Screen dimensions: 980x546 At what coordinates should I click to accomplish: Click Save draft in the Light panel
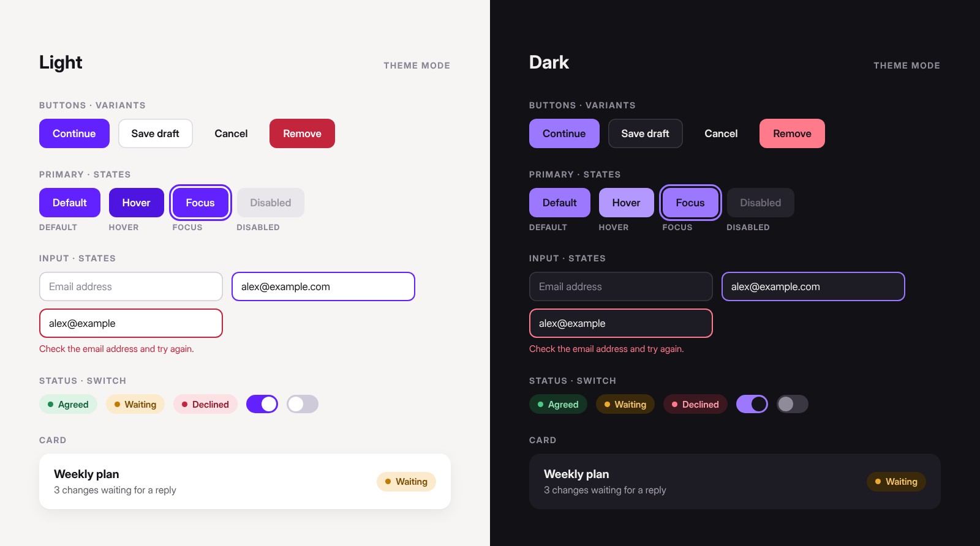coord(156,133)
